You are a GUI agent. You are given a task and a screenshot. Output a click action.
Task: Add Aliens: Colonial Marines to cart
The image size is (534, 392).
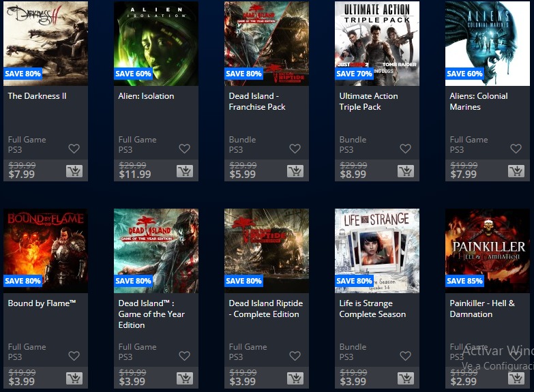pyautogui.click(x=516, y=171)
